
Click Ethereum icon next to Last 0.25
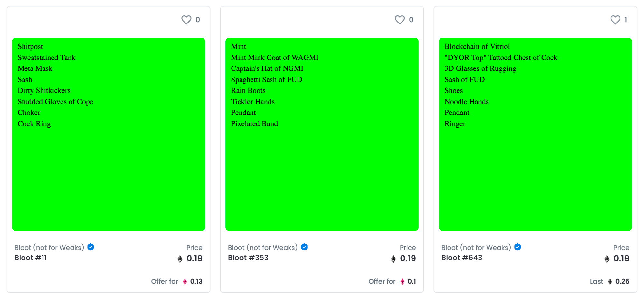pos(610,282)
